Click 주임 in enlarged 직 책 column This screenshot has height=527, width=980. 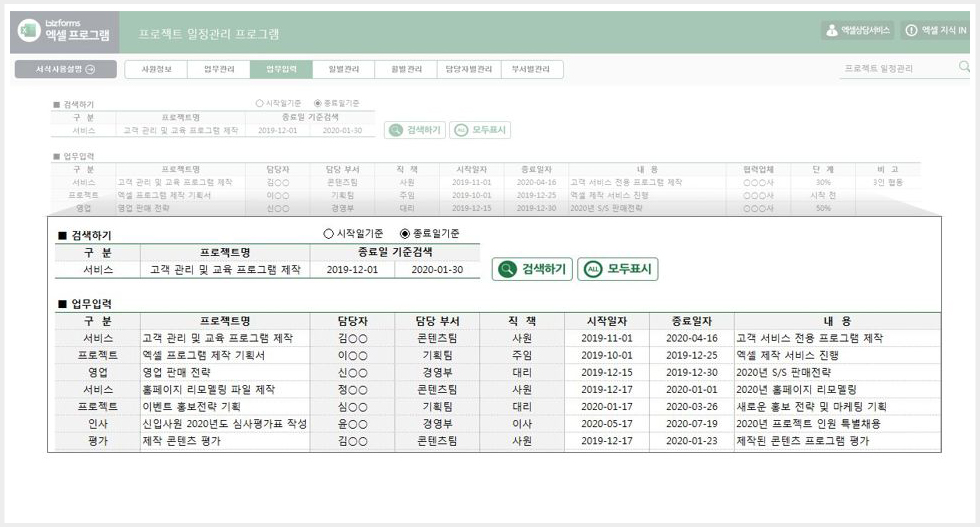(522, 355)
